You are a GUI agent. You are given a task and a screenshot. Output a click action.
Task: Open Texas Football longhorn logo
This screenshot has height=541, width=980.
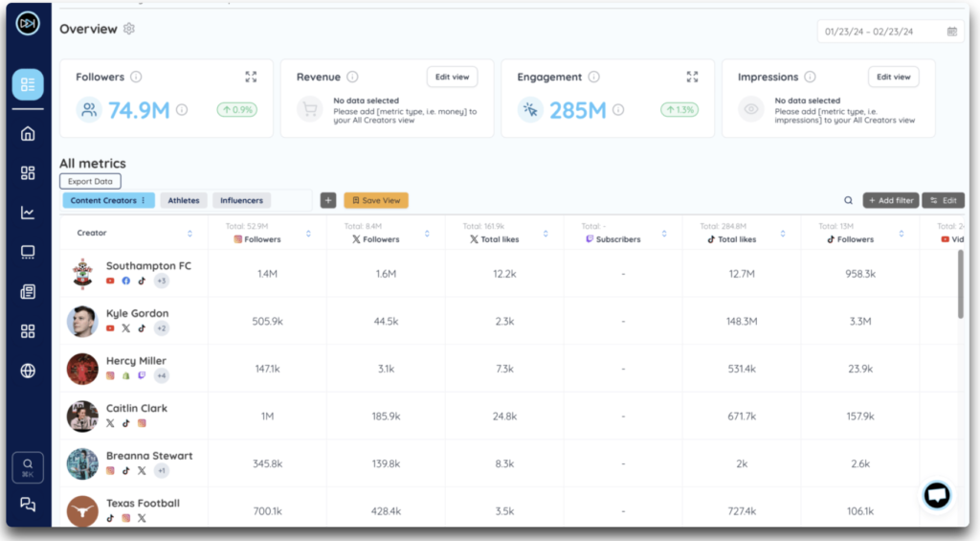pyautogui.click(x=82, y=511)
